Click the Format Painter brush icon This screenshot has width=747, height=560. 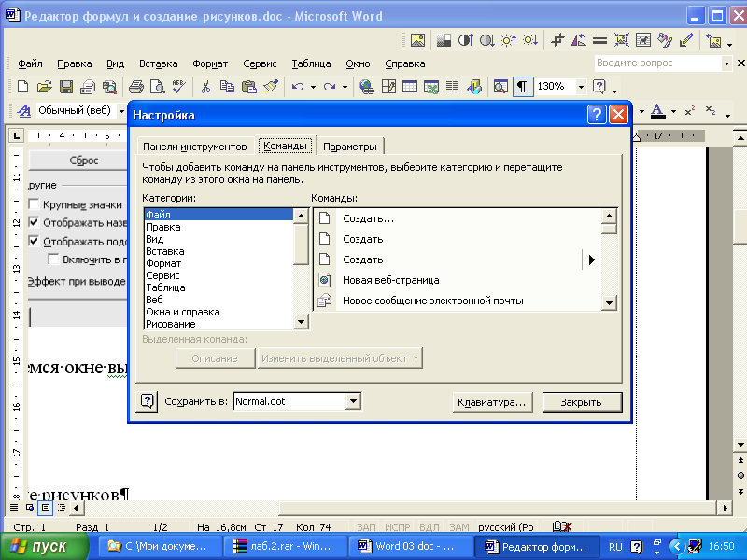tap(271, 87)
